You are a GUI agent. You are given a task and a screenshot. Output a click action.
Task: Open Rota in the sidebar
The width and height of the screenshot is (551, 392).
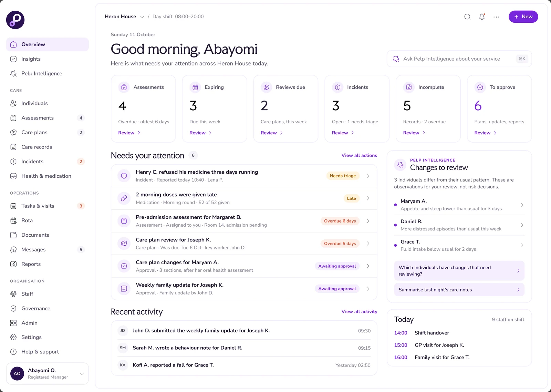(47, 220)
